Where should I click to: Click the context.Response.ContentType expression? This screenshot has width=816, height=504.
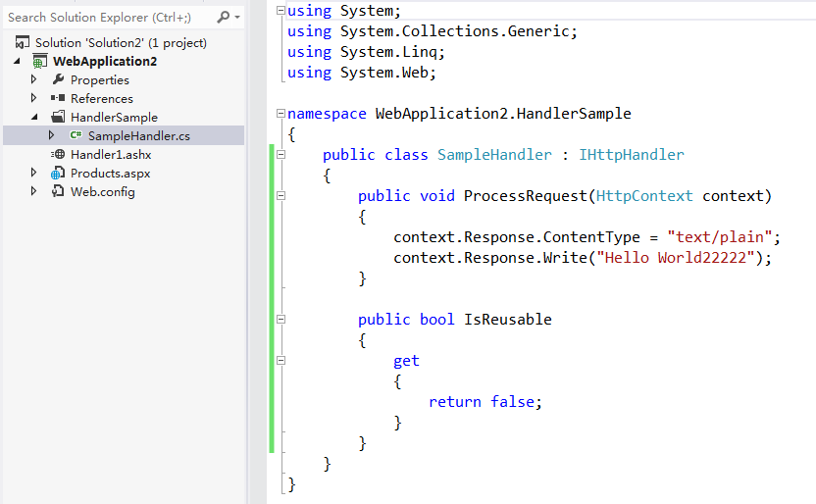click(x=517, y=237)
